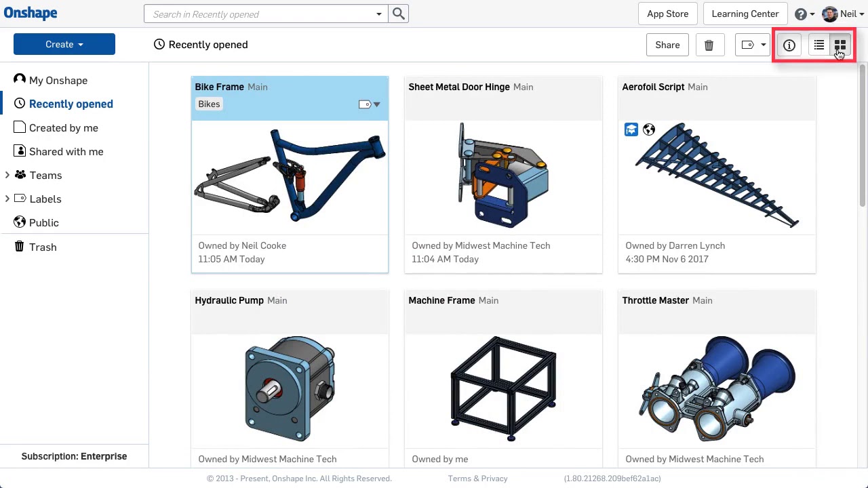Click the Share button
This screenshot has height=488, width=868.
pyautogui.click(x=667, y=45)
